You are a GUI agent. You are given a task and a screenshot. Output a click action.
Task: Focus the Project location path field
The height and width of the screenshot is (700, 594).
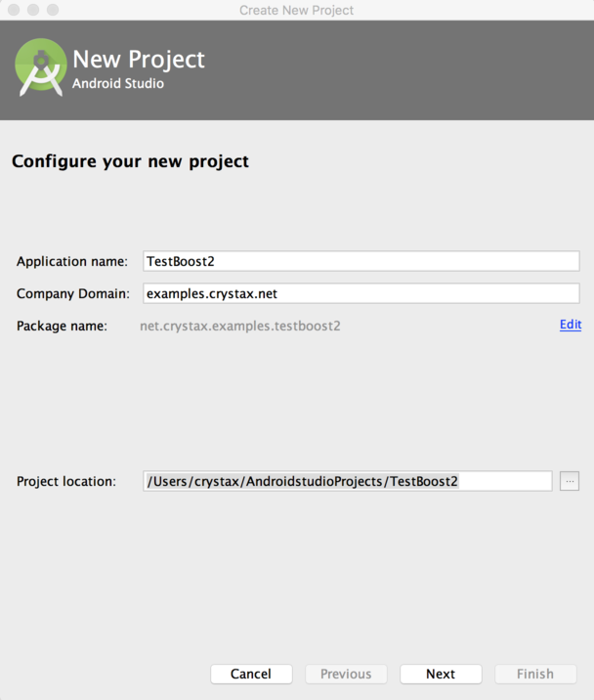(x=347, y=481)
